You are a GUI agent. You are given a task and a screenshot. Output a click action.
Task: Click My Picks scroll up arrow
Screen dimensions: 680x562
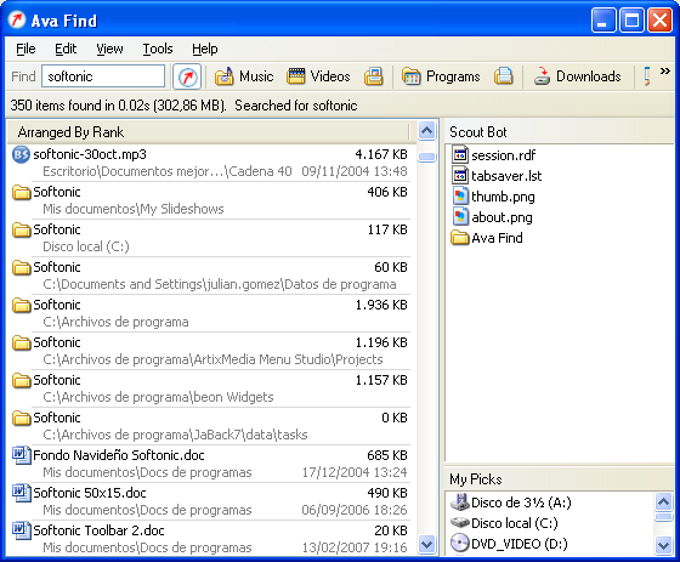[664, 502]
